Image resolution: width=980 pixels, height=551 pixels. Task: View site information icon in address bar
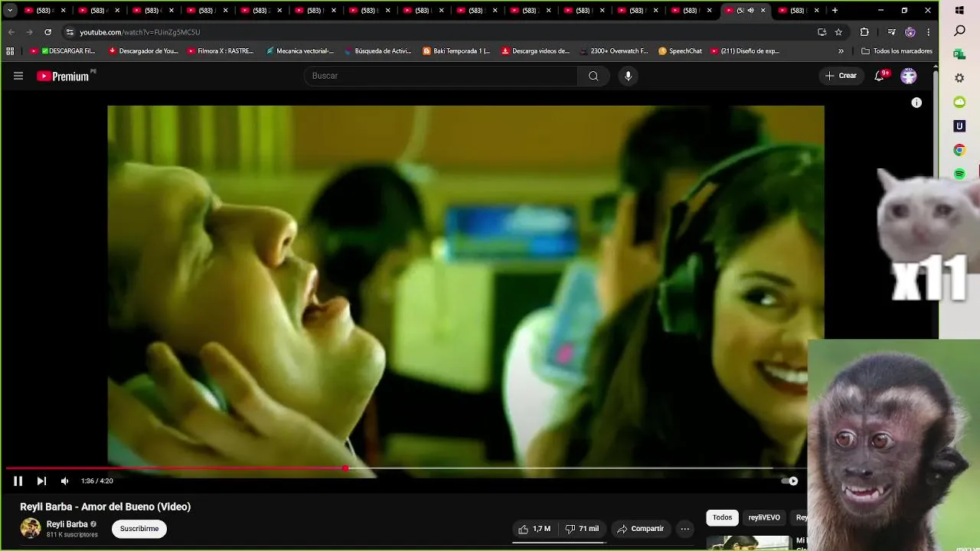pyautogui.click(x=70, y=32)
